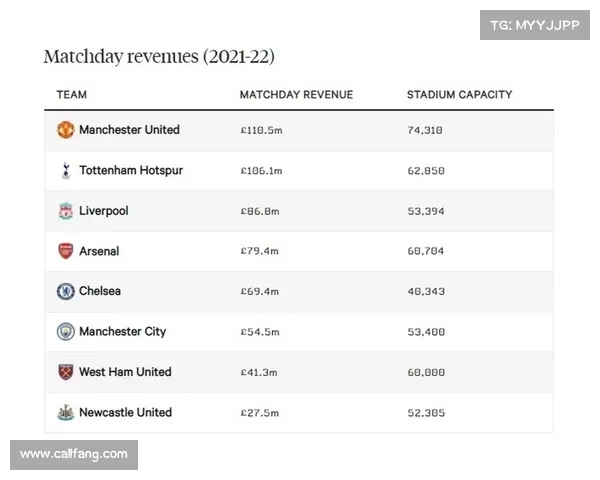This screenshot has width=600, height=480.
Task: Select Chelsea's £69.4m revenue cell
Action: coord(260,292)
